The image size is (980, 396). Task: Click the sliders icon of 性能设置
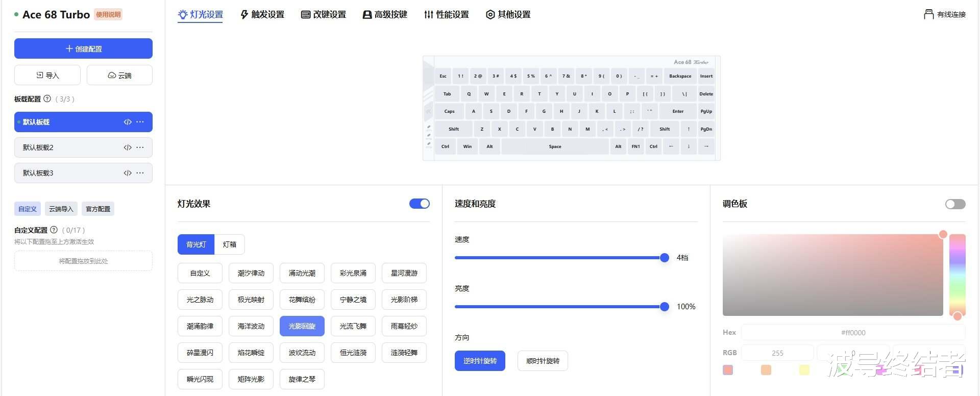pos(429,14)
